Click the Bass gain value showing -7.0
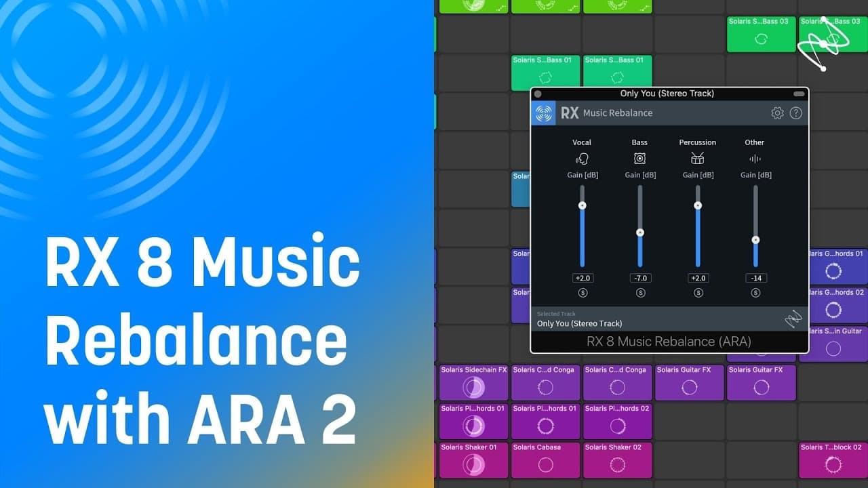The image size is (868, 488). point(639,278)
